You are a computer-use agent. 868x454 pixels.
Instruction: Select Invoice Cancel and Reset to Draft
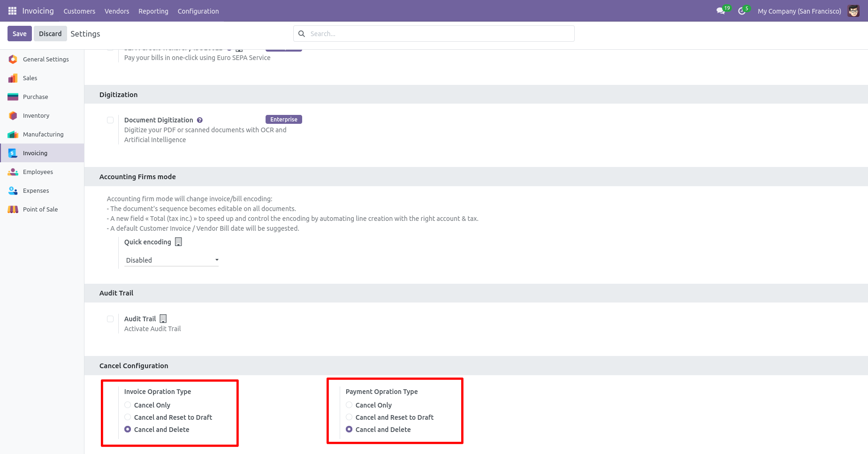128,417
